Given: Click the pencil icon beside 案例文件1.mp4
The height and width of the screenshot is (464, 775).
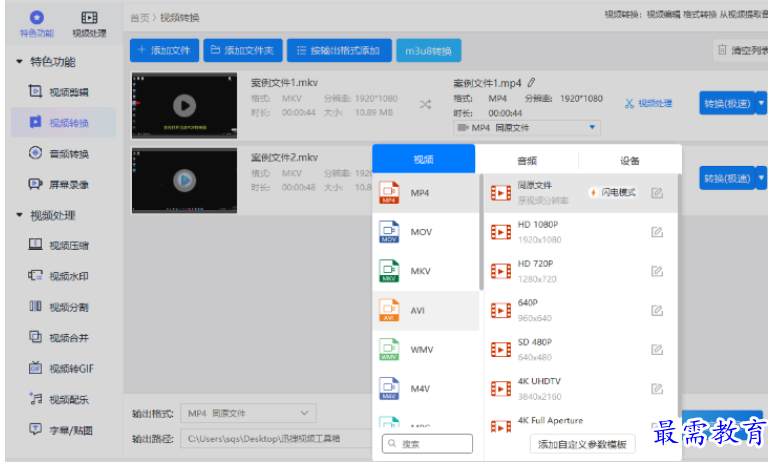Looking at the screenshot, I should (532, 82).
